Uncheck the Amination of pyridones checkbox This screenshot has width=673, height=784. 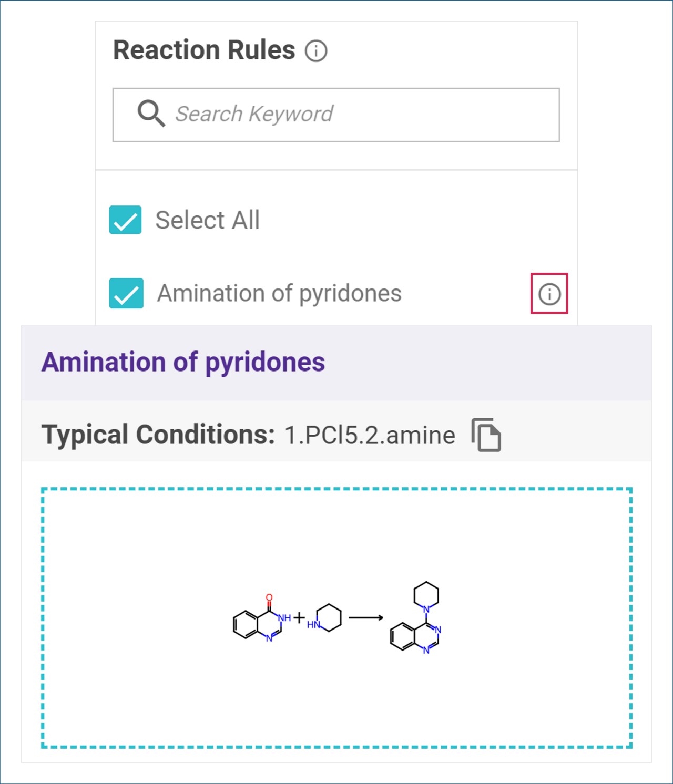pos(126,293)
